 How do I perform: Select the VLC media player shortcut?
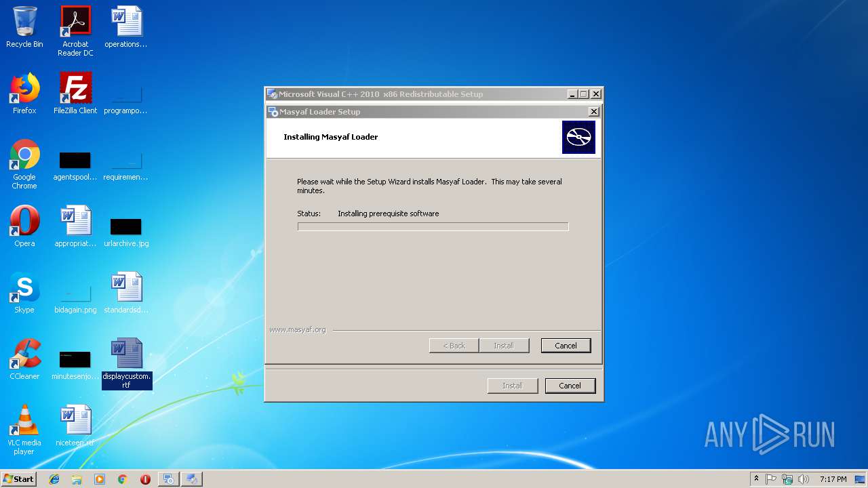click(24, 430)
